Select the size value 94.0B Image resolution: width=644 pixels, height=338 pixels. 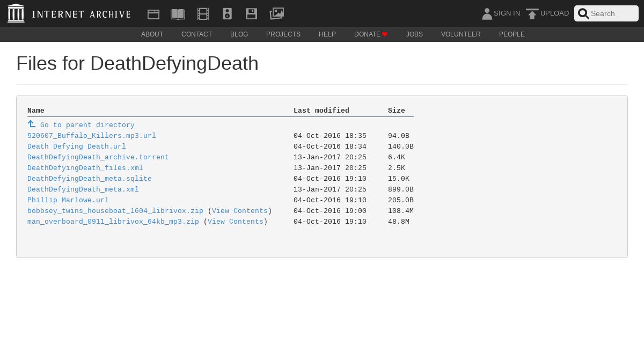[x=399, y=136]
